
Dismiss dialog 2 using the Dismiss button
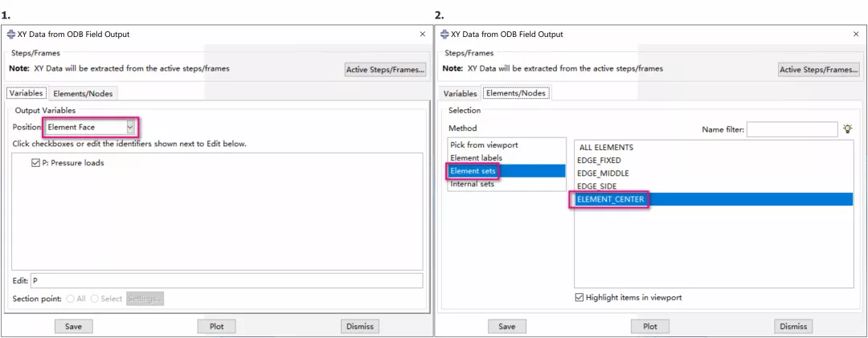[x=792, y=326]
